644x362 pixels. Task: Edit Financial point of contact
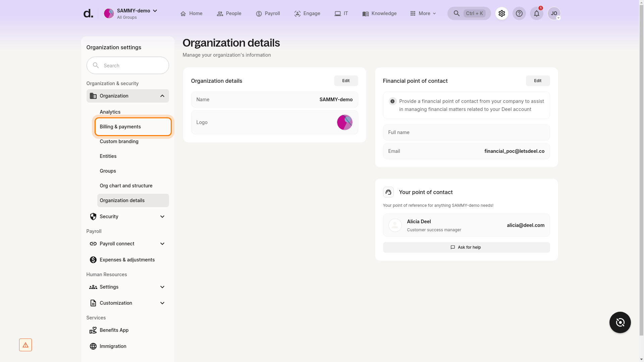click(538, 81)
